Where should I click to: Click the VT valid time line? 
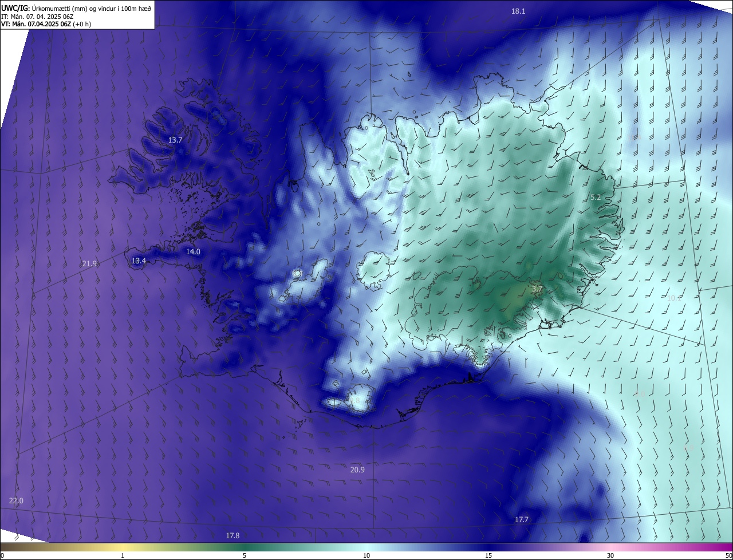pyautogui.click(x=46, y=24)
